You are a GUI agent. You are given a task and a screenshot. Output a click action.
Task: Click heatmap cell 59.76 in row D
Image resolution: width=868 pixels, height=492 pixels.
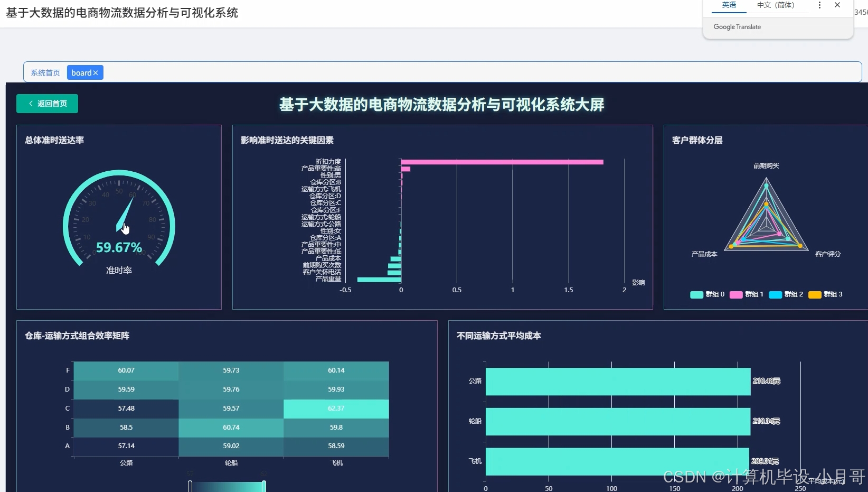click(231, 389)
